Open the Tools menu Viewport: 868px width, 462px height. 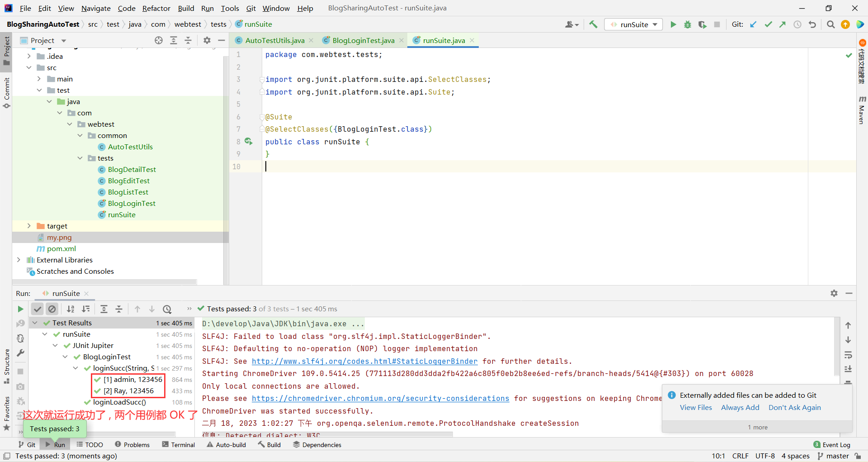pyautogui.click(x=230, y=8)
